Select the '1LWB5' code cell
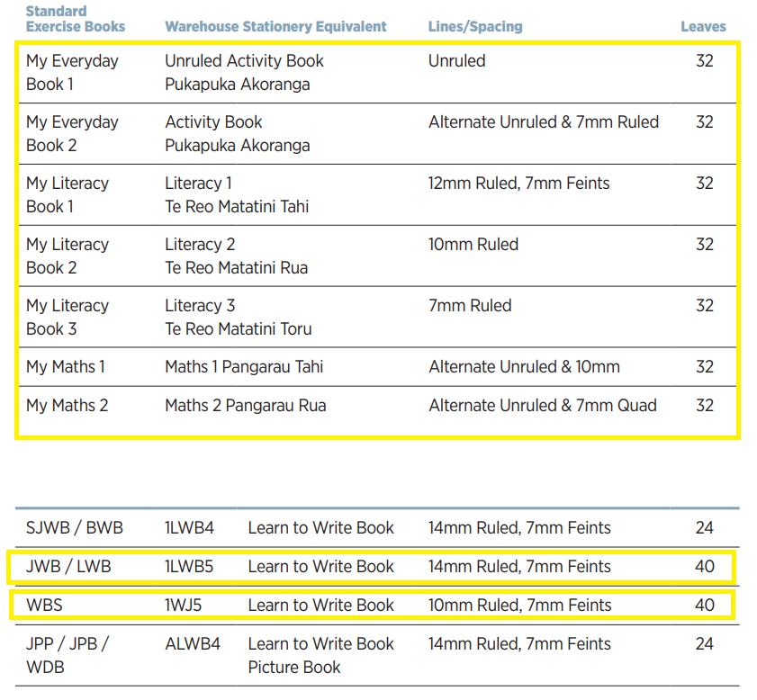This screenshot has height=700, width=757. click(x=189, y=566)
